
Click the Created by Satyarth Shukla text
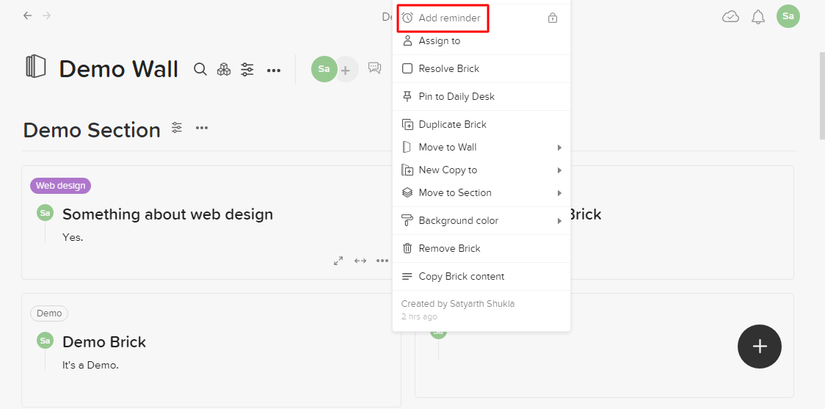point(458,304)
